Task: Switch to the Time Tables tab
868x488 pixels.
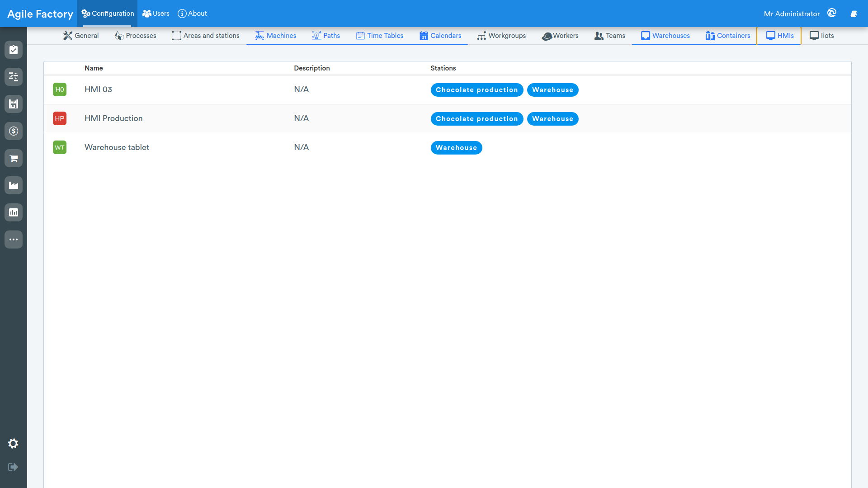Action: coord(380,36)
